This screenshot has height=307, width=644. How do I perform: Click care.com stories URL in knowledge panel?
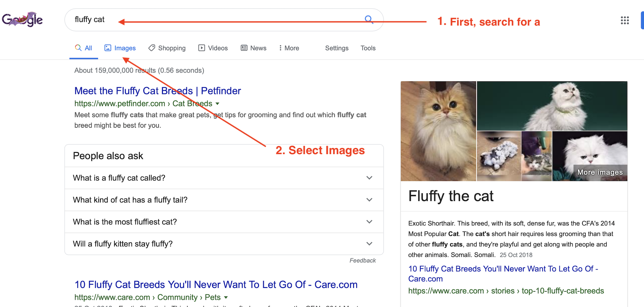pyautogui.click(x=506, y=291)
